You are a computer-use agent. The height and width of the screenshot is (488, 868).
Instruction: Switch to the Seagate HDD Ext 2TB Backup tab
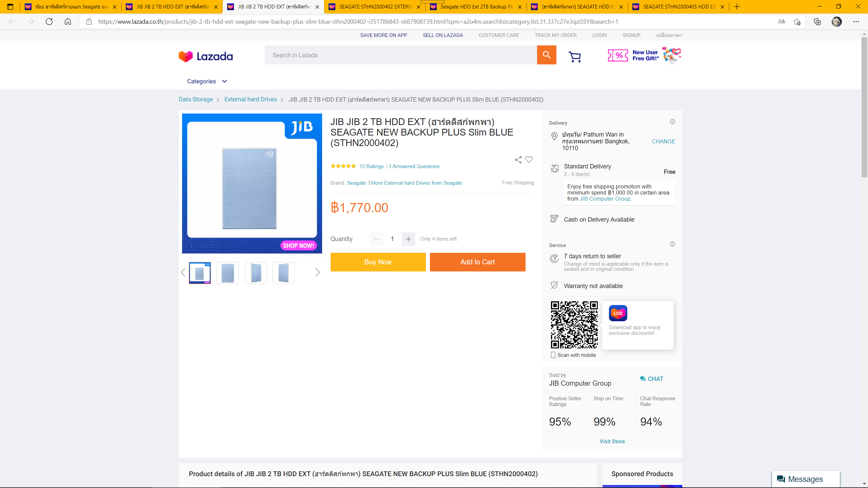tap(476, 7)
